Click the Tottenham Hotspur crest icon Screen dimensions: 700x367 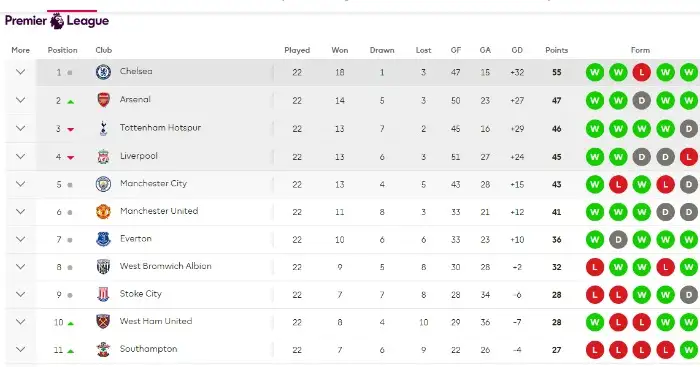pyautogui.click(x=103, y=128)
